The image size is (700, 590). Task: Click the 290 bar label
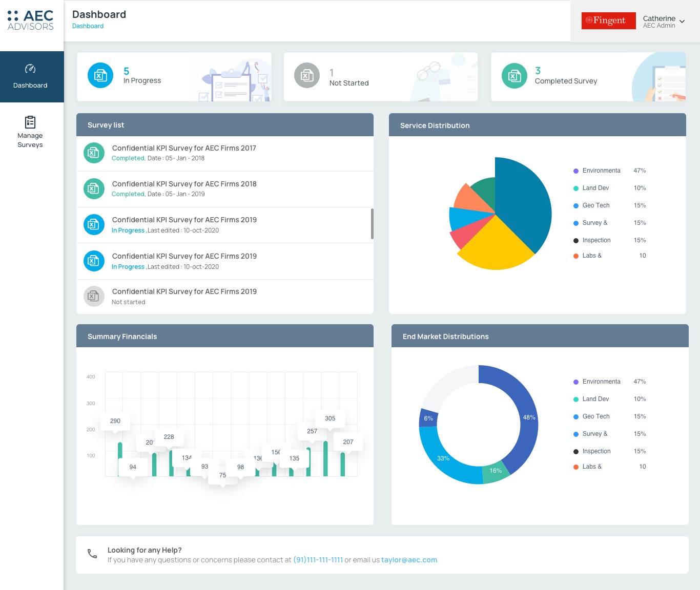115,421
